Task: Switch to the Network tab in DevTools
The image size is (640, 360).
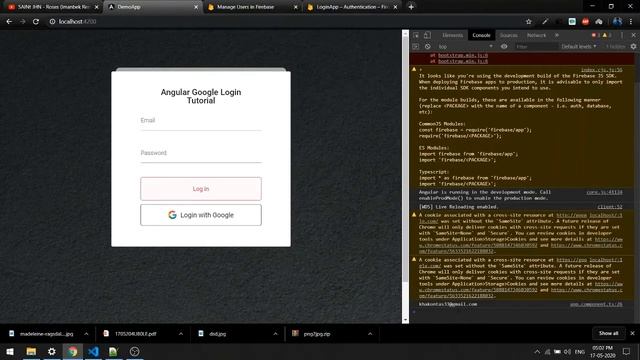Action: [x=536, y=35]
